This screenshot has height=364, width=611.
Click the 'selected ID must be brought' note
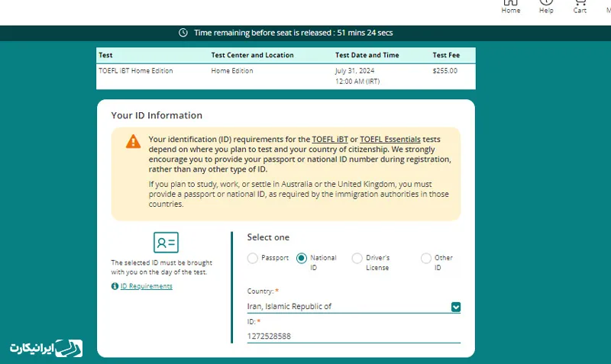point(162,267)
